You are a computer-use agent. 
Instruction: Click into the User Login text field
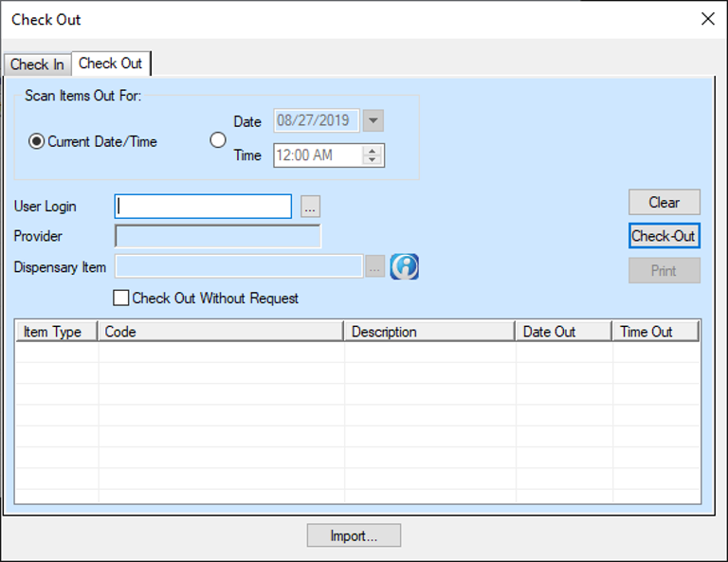203,207
